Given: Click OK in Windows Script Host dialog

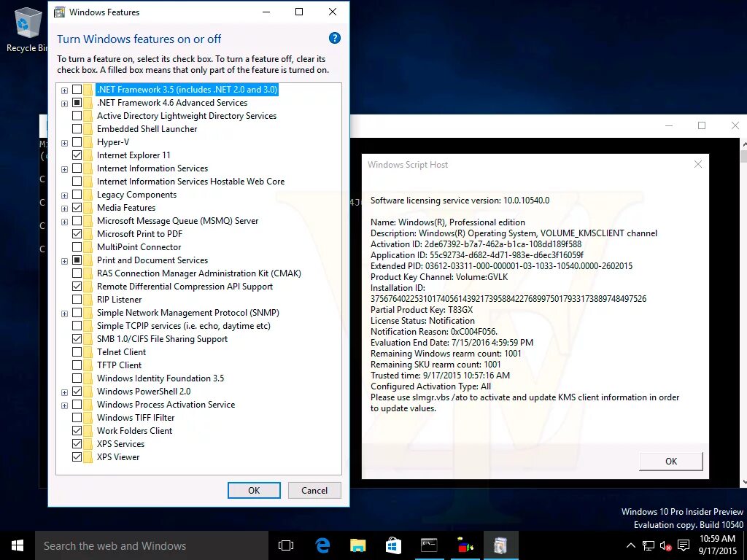Looking at the screenshot, I should tap(671, 461).
